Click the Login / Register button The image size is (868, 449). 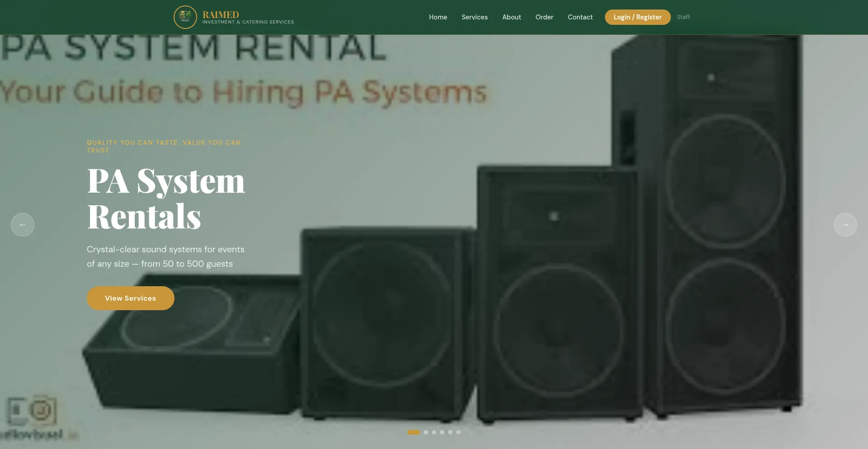click(x=637, y=17)
